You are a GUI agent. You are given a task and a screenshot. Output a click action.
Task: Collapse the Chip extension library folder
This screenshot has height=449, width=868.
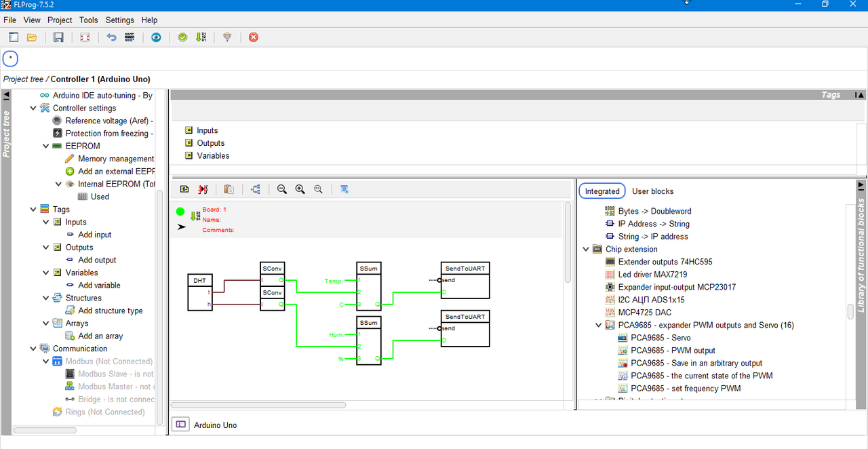586,249
